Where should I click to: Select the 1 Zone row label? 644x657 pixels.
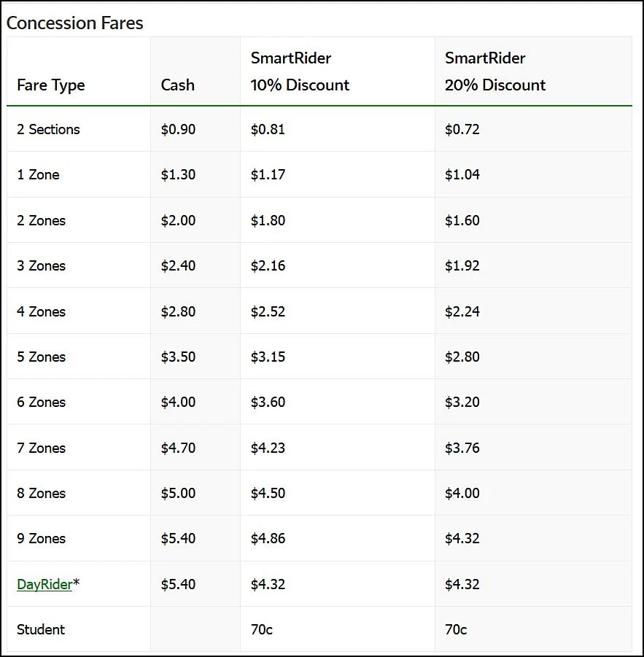point(38,174)
